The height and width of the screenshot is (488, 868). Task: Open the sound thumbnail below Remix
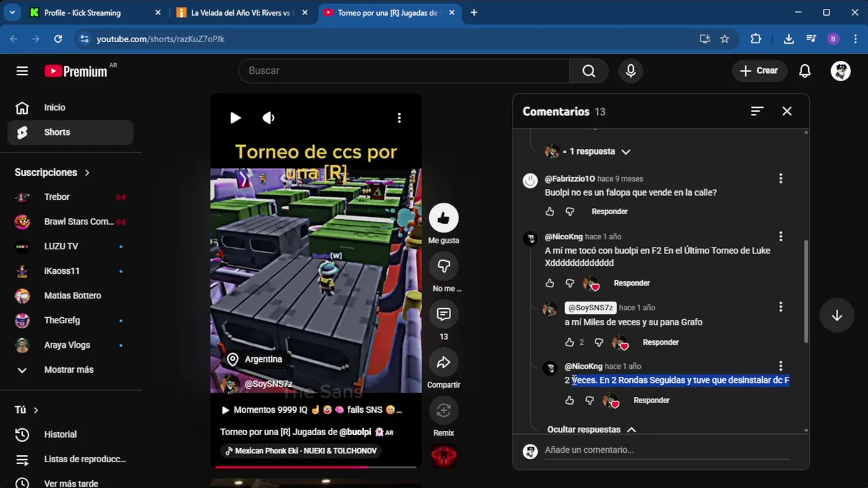(443, 456)
